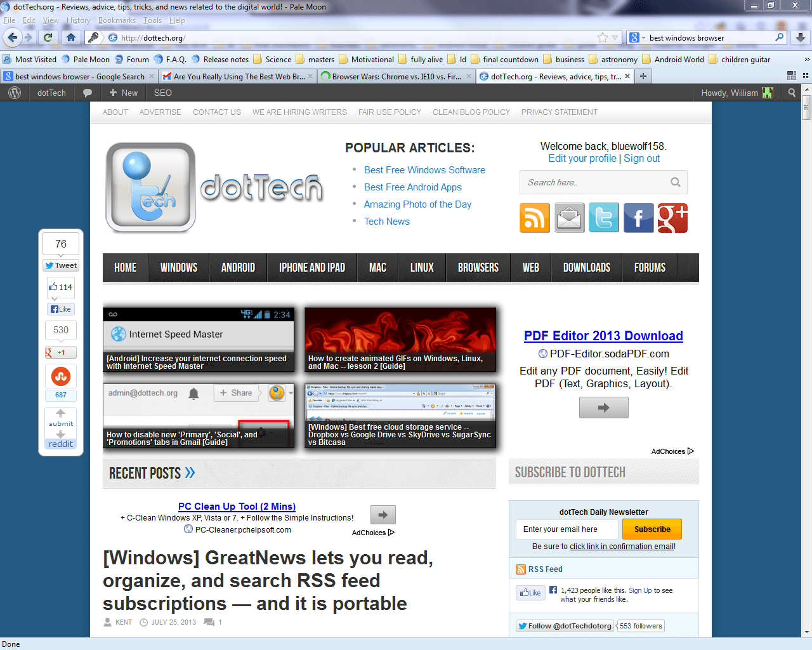Click the RSS feed orange icon
812x650 pixels.
[x=534, y=218]
